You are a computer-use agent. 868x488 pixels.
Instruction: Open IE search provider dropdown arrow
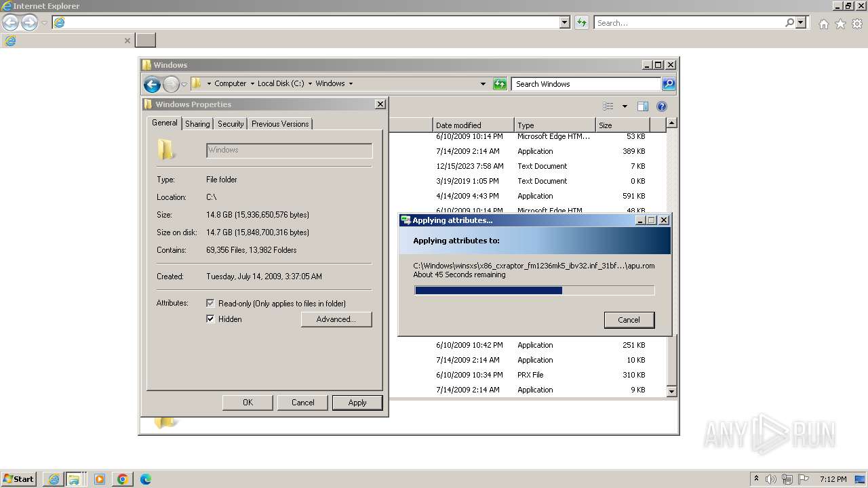[801, 22]
